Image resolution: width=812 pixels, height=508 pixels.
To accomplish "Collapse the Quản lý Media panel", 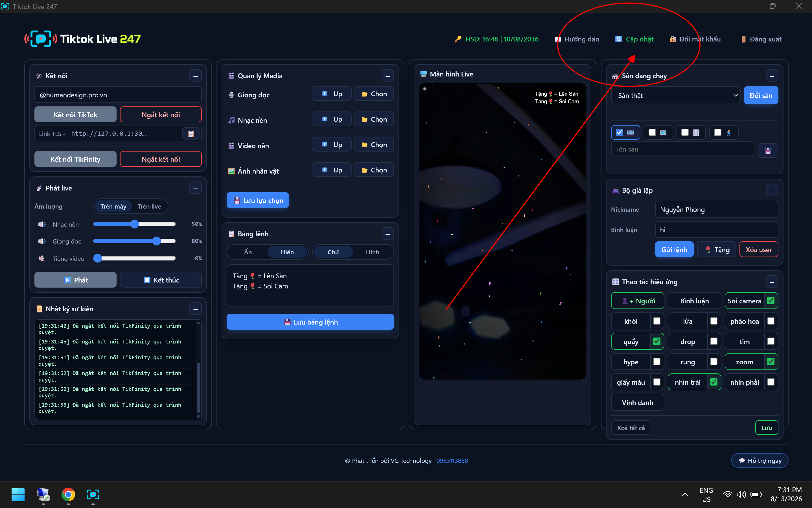I will click(x=388, y=76).
